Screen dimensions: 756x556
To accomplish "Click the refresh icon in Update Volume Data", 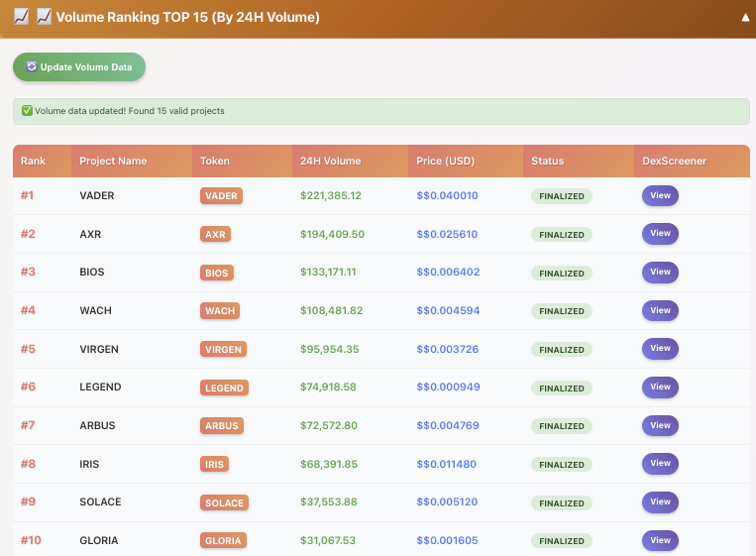I will click(32, 66).
